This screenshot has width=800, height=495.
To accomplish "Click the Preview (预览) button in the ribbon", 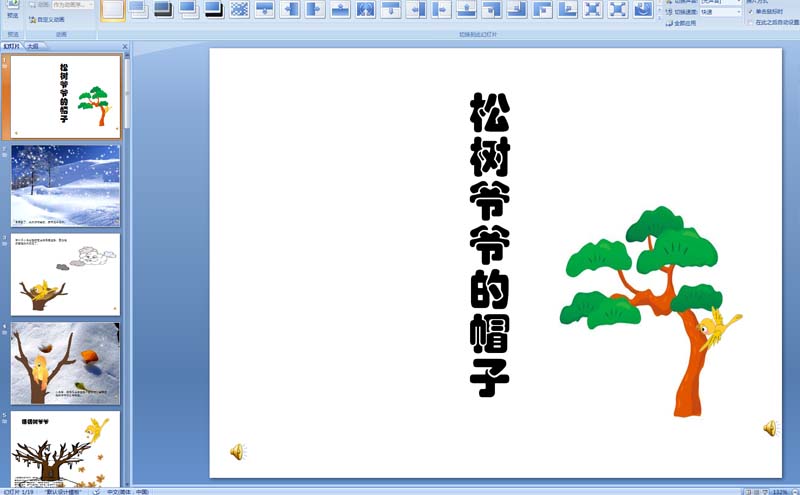I will (x=12, y=10).
